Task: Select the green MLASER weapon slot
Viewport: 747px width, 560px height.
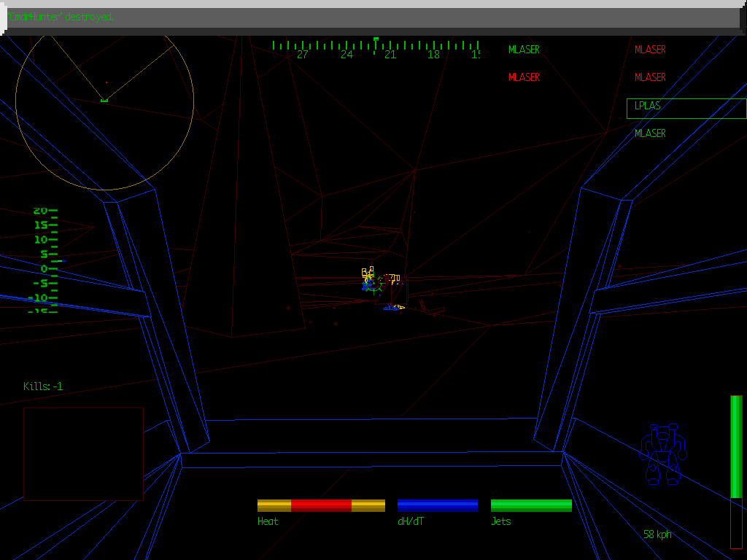Action: [x=525, y=50]
